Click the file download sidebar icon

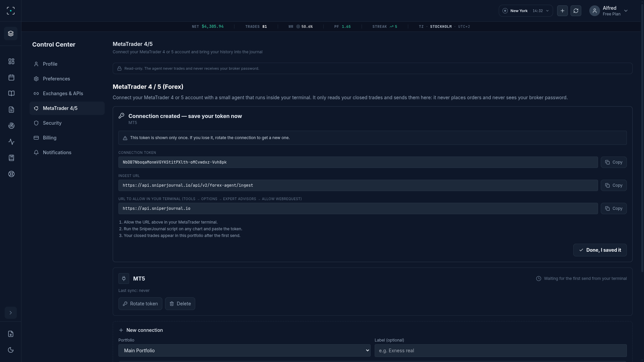click(x=11, y=334)
